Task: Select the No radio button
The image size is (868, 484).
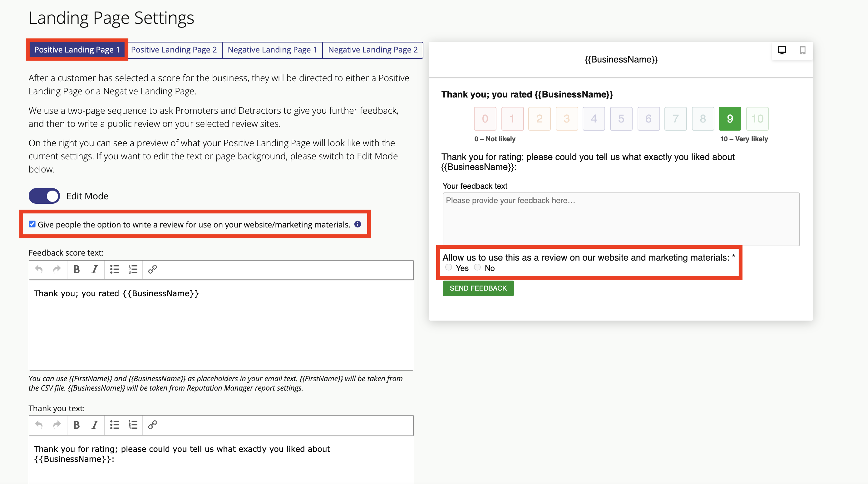Action: coord(477,267)
